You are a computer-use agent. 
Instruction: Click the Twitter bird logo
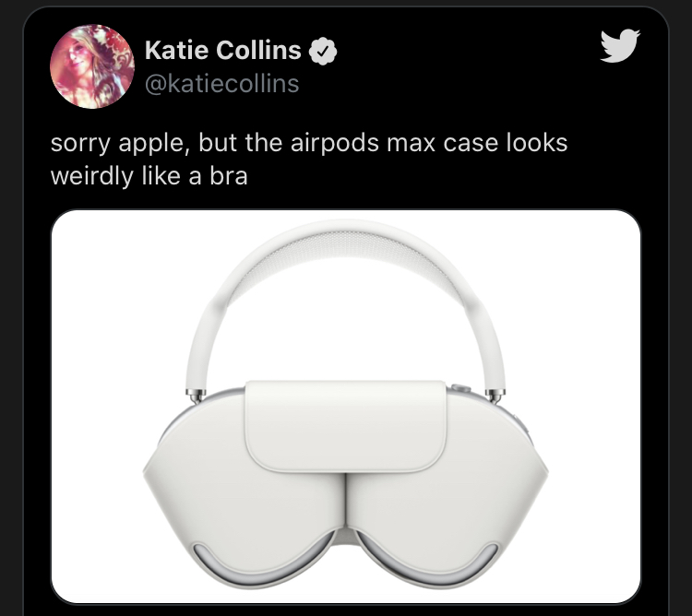pyautogui.click(x=620, y=45)
